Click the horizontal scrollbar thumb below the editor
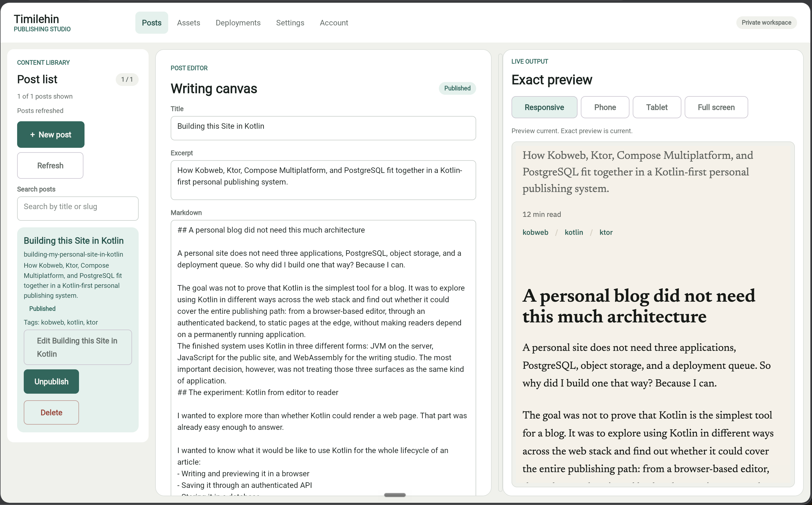The height and width of the screenshot is (505, 812). [x=395, y=495]
